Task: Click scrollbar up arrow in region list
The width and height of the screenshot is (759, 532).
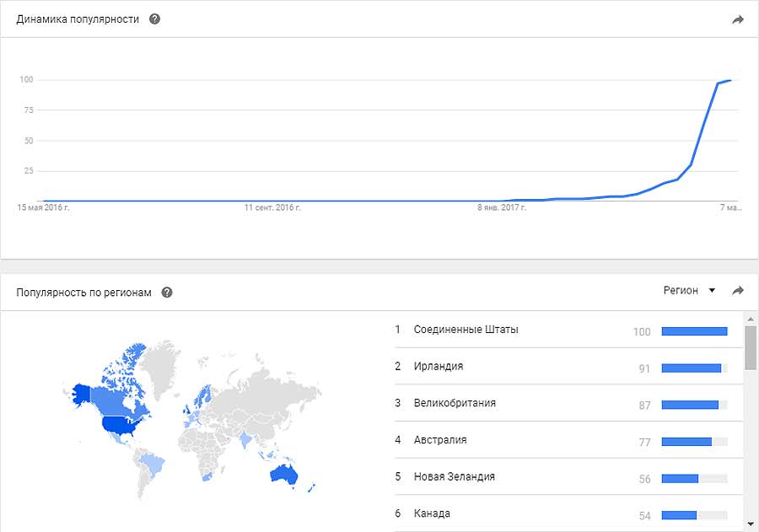Action: (x=751, y=319)
